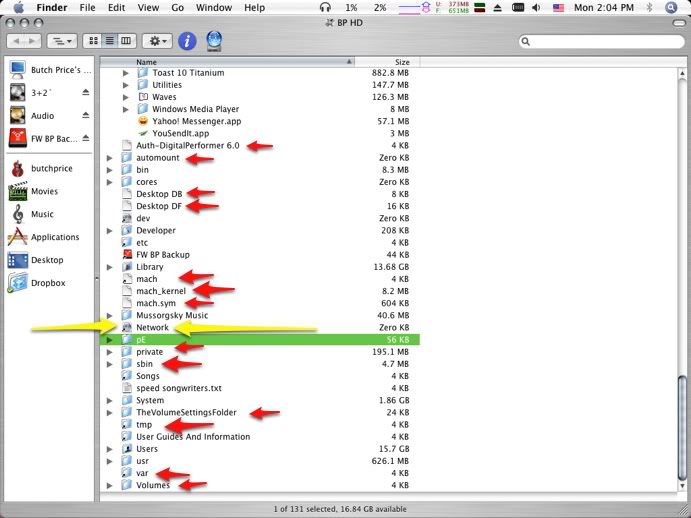This screenshot has height=518, width=691.
Task: Open Applications folder in sidebar
Action: 55,237
